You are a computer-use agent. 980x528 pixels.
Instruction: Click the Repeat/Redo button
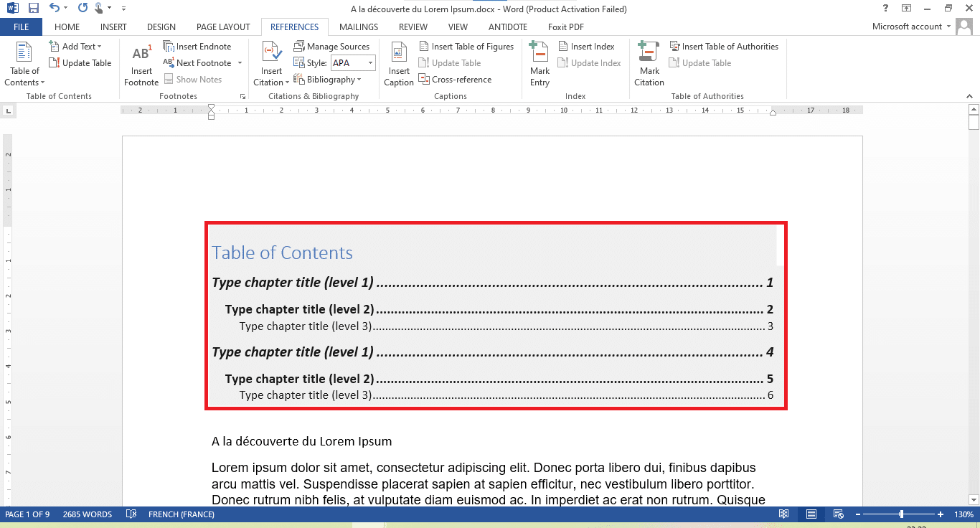click(82, 9)
